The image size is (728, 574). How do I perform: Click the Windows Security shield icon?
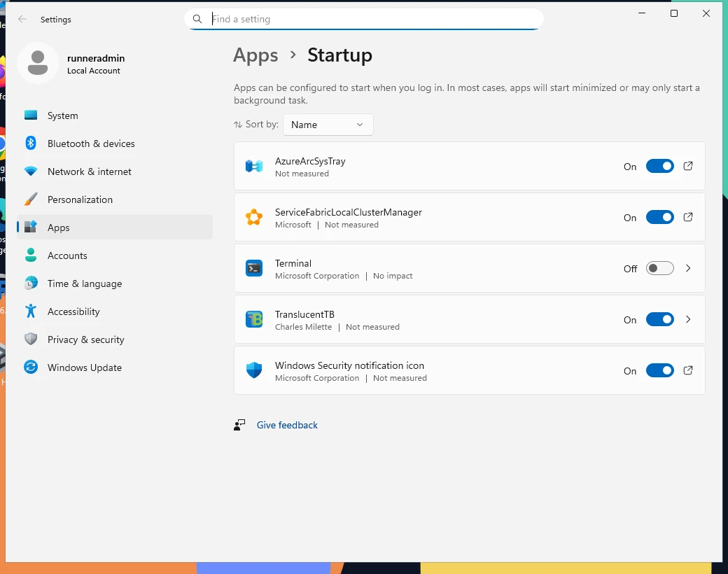coord(254,370)
